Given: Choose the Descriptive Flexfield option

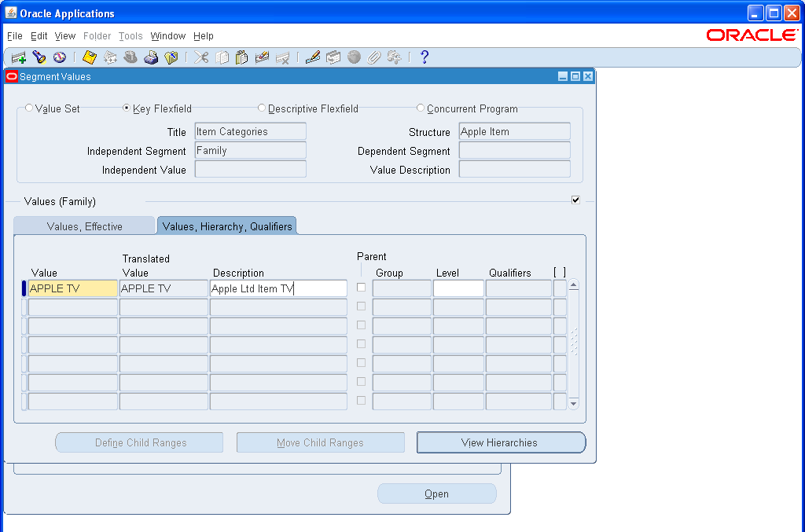Looking at the screenshot, I should click(x=261, y=108).
